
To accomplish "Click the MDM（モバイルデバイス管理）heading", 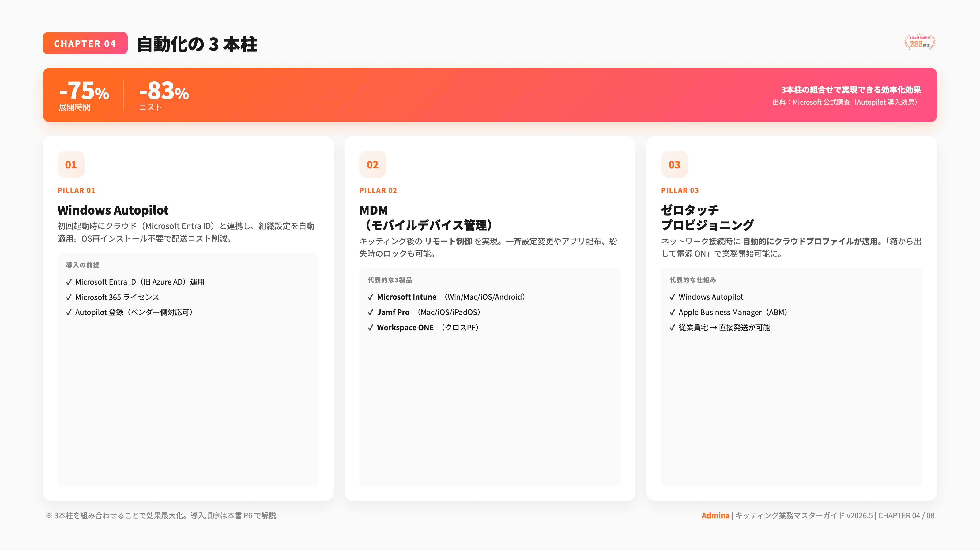I will (426, 218).
